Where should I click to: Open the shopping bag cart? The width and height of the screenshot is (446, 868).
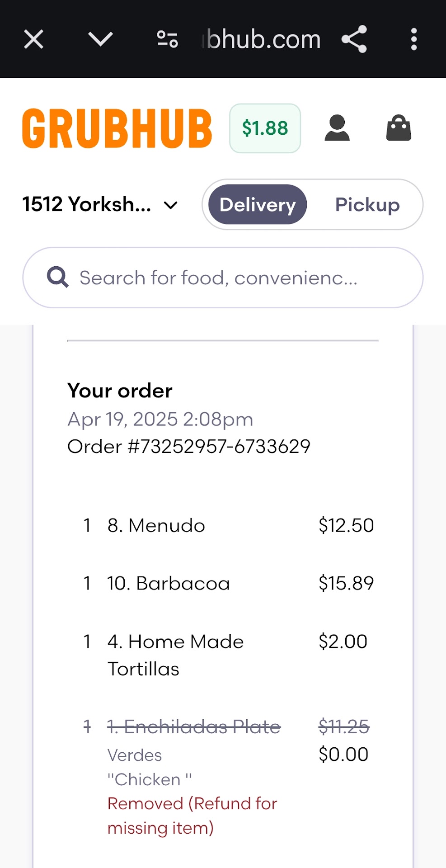pos(399,128)
